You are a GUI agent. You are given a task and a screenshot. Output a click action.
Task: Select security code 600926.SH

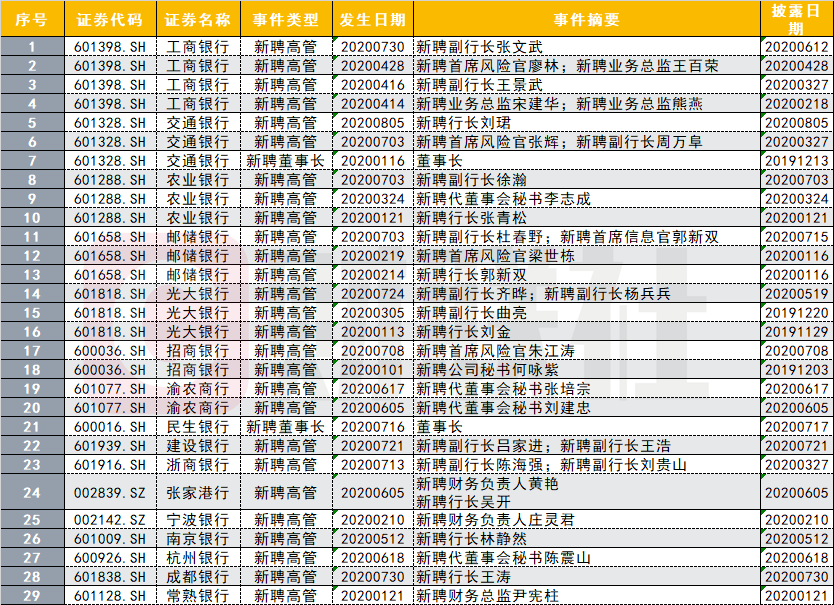pyautogui.click(x=110, y=558)
